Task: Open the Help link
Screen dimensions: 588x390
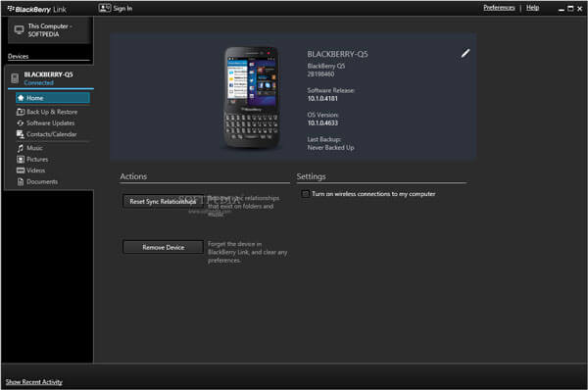Action: coord(532,8)
